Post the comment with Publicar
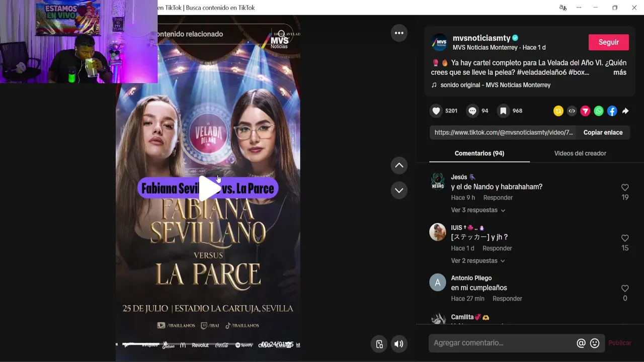Screen dimensions: 644x362 pyautogui.click(x=620, y=343)
